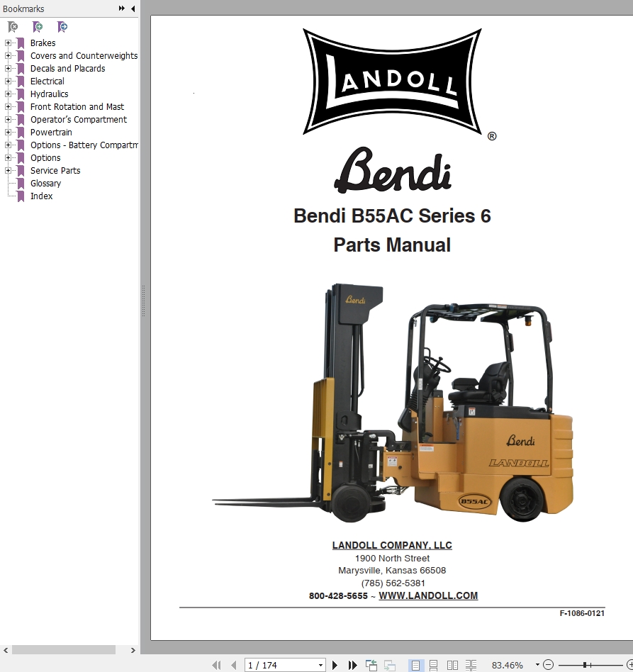The height and width of the screenshot is (672, 633).
Task: Click the phone number (785) 562-5381
Action: (393, 583)
